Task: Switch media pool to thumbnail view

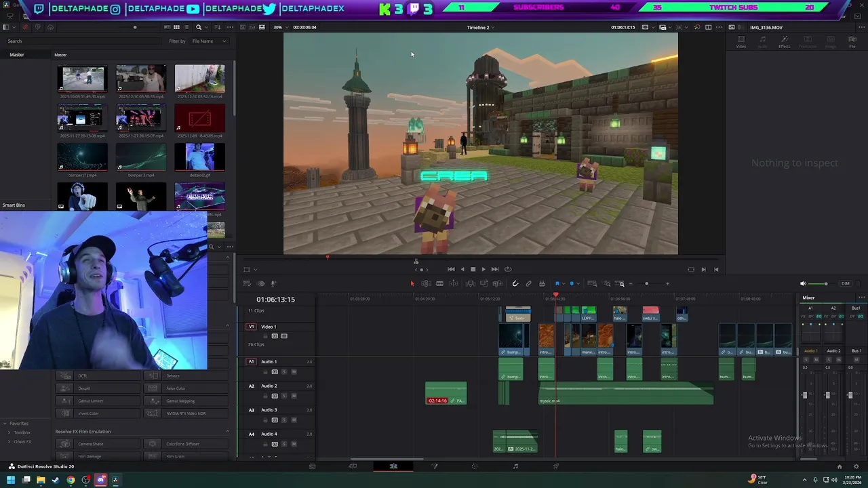Action: 176,27
